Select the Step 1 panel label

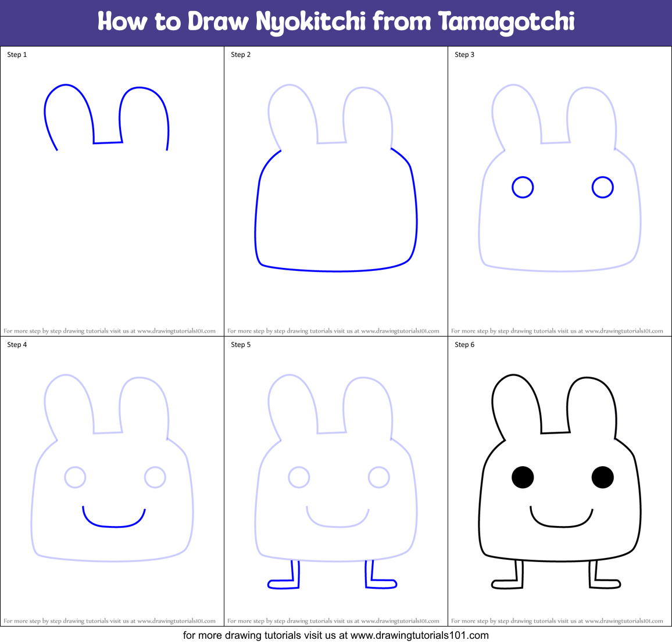click(x=16, y=55)
